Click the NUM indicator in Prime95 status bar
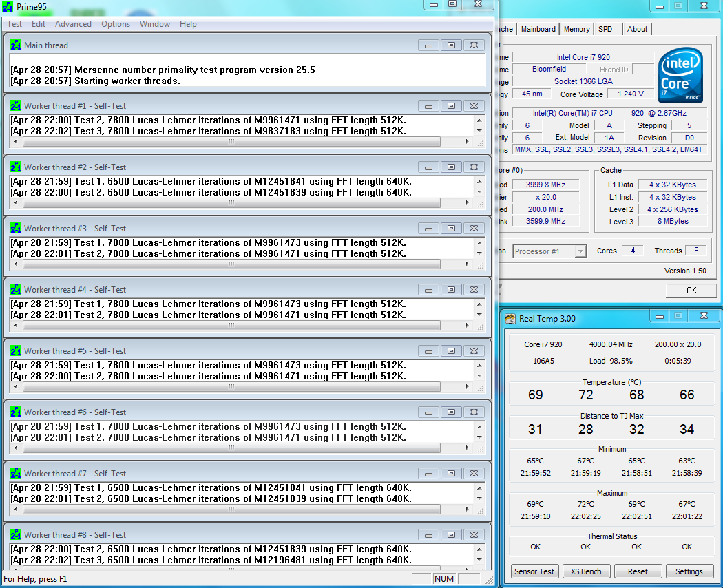 pyautogui.click(x=444, y=579)
